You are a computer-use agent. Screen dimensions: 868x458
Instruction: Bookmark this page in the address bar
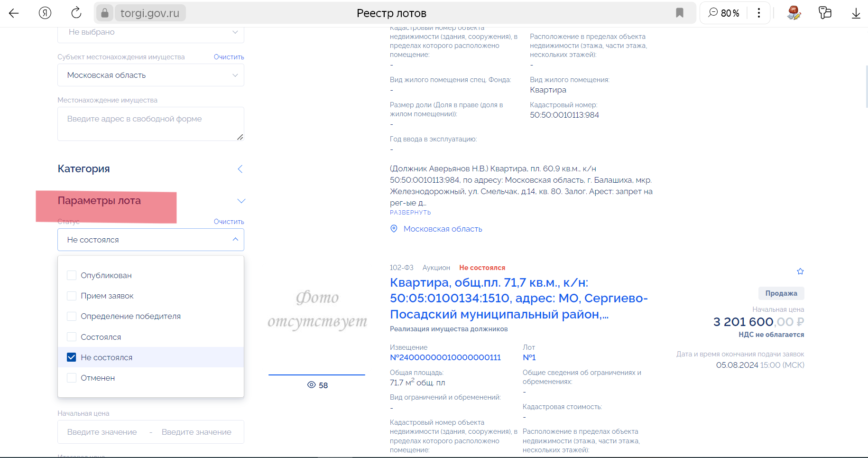pos(680,13)
